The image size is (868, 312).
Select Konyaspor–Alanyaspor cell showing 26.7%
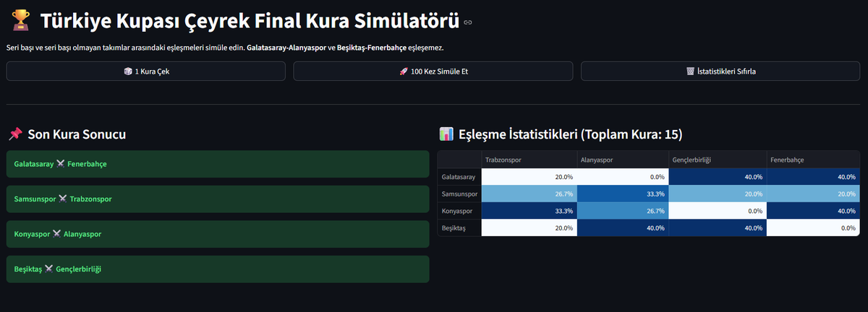(x=623, y=211)
